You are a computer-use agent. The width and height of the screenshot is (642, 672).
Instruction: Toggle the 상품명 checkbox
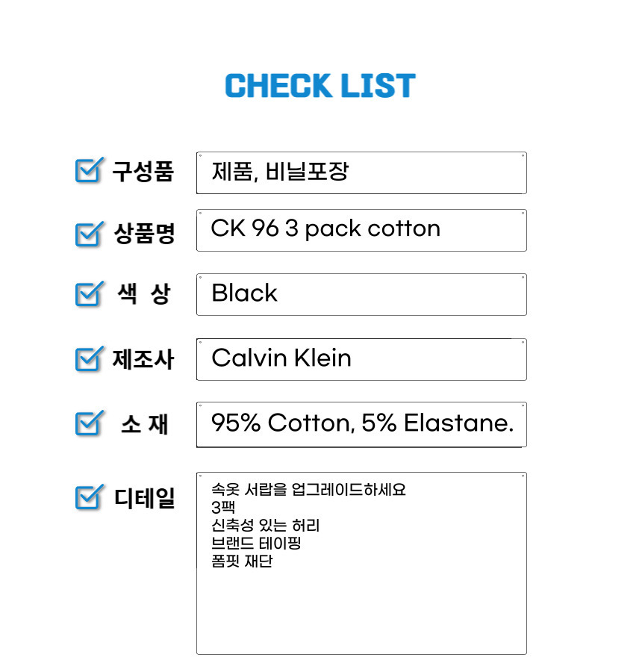pyautogui.click(x=88, y=234)
